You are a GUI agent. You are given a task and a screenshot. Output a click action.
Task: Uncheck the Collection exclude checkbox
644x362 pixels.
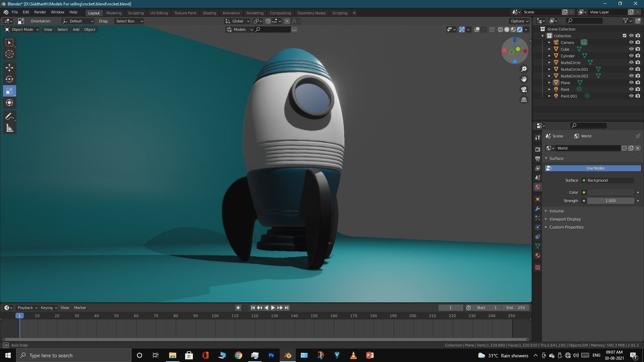tap(624, 36)
